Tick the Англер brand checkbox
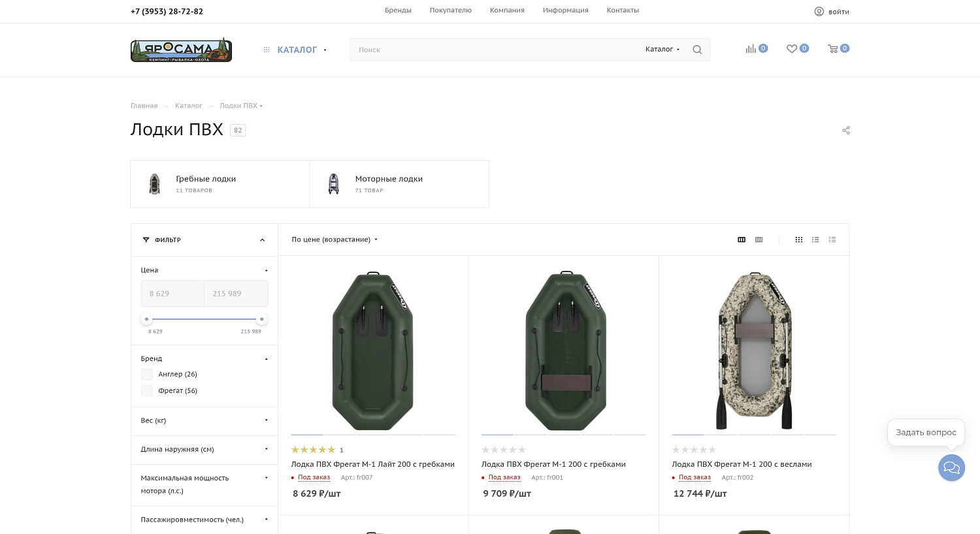The height and width of the screenshot is (534, 980). 147,374
